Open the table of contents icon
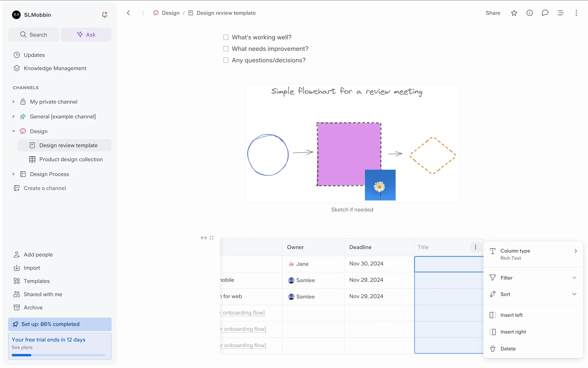Screen dimensions: 588x368 pyautogui.click(x=560, y=13)
